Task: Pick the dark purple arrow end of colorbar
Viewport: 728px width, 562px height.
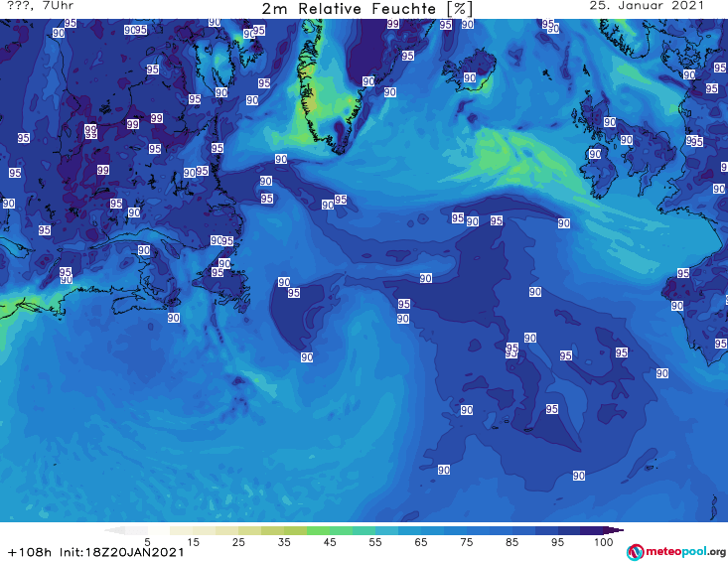Action: coord(615,530)
